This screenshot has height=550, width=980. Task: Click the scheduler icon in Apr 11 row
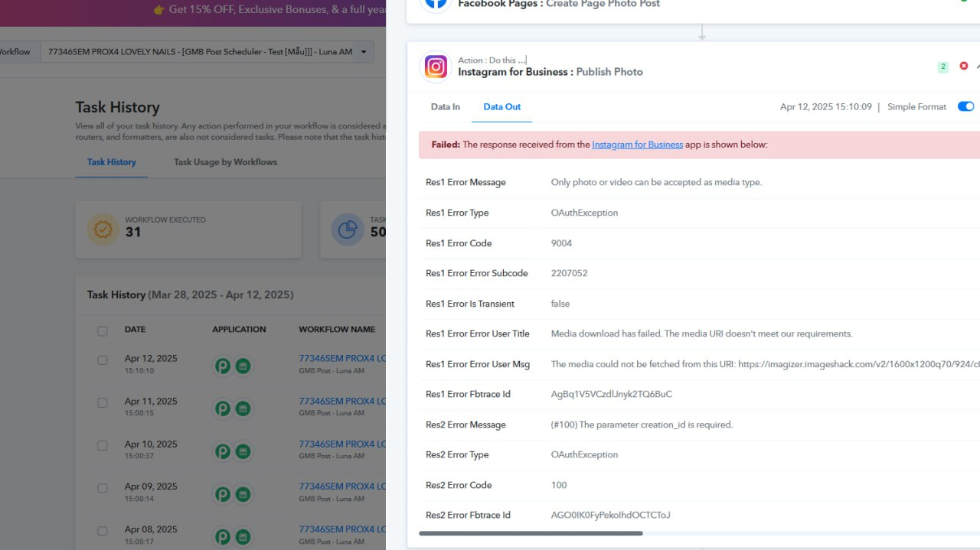click(243, 409)
